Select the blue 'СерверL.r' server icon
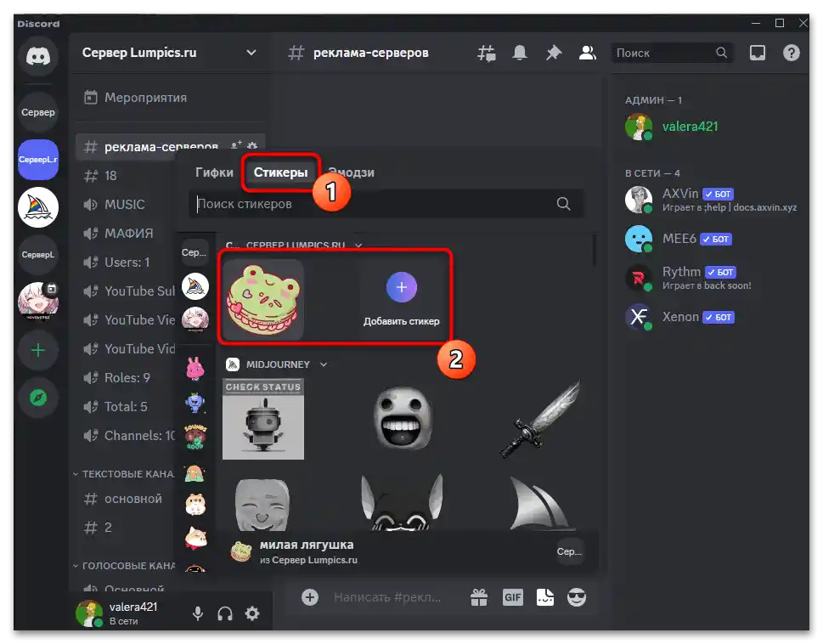 (37, 160)
